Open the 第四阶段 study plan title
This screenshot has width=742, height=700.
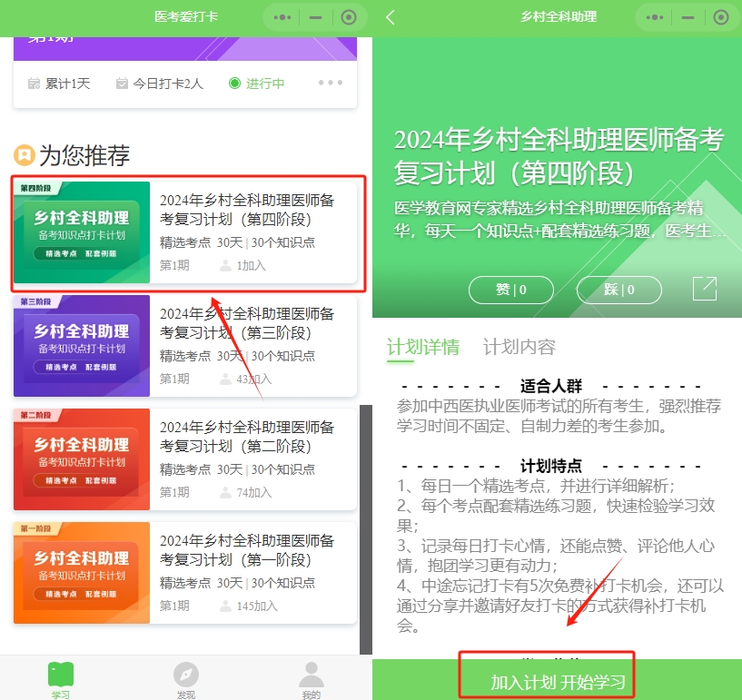tap(247, 210)
